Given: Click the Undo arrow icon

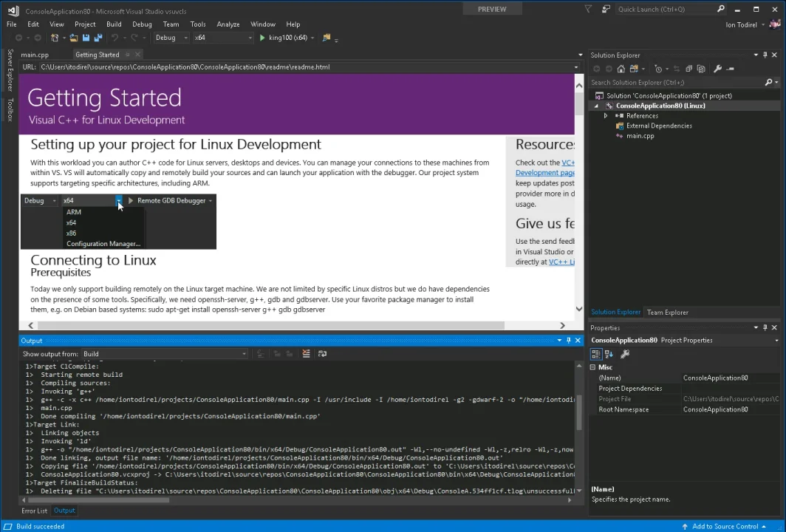Looking at the screenshot, I should 115,38.
